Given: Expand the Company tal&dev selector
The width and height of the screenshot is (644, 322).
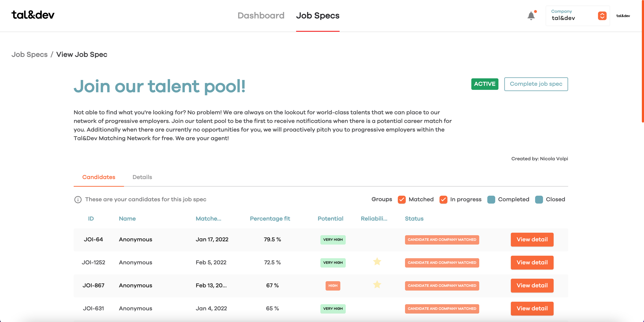Looking at the screenshot, I should click(578, 16).
